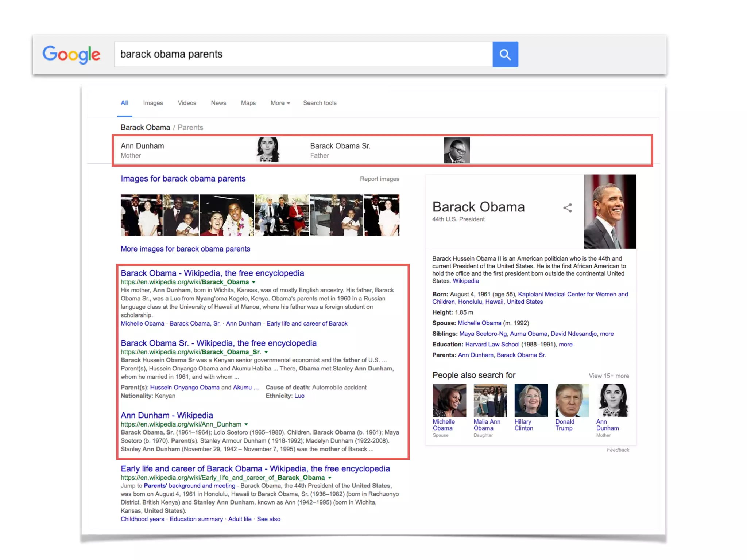Screen dimensions: 747x560
Task: Expand the More dropdown in search tabs
Action: (x=280, y=103)
